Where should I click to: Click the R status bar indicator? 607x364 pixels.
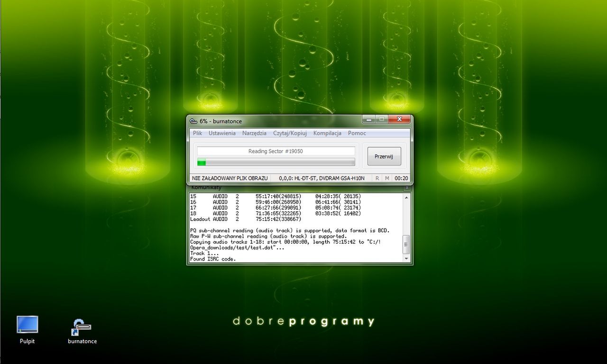[x=377, y=178]
